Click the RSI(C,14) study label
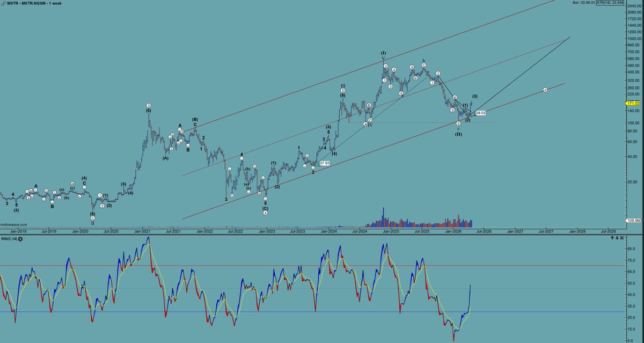Screen dimensions: 644x343 point(9,238)
